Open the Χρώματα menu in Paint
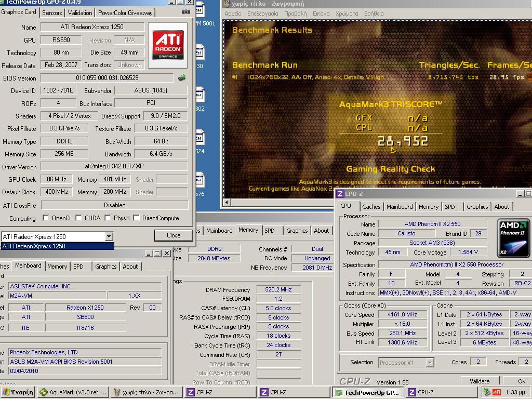 pos(347,14)
